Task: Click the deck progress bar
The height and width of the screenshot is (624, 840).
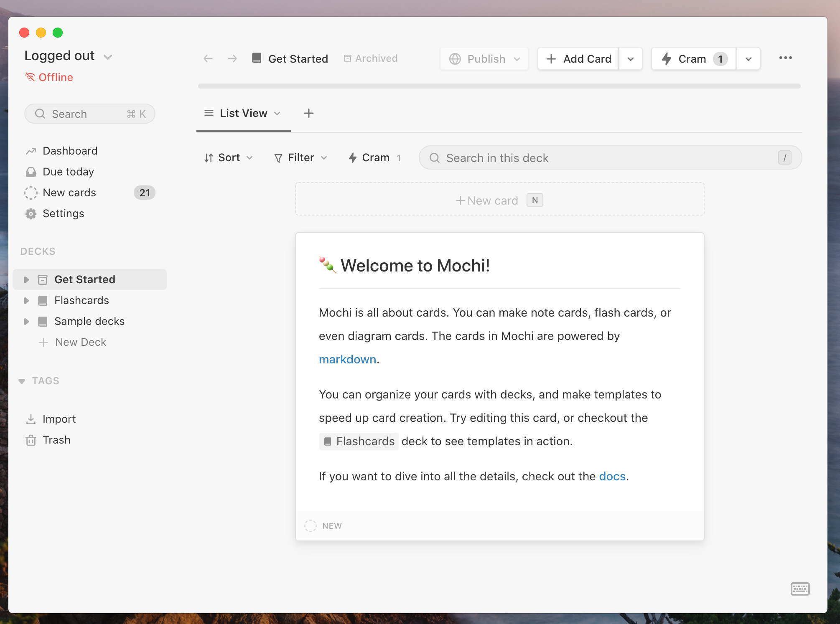Action: click(499, 86)
